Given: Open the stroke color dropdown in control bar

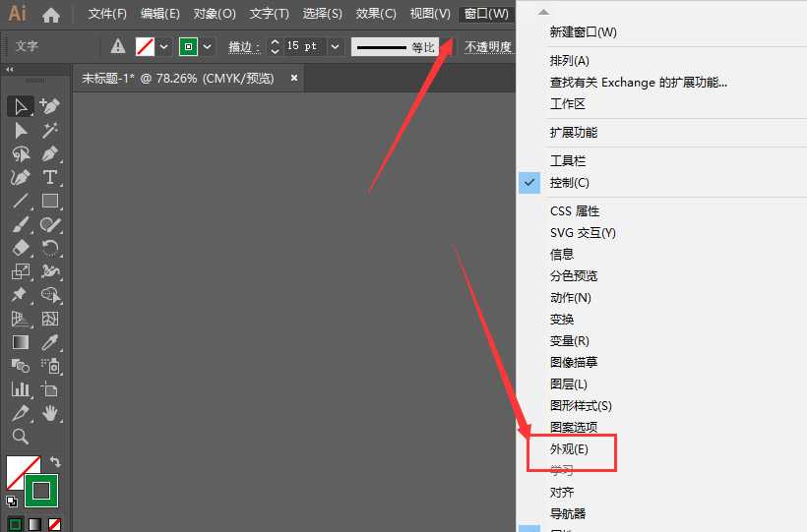Looking at the screenshot, I should coord(208,47).
